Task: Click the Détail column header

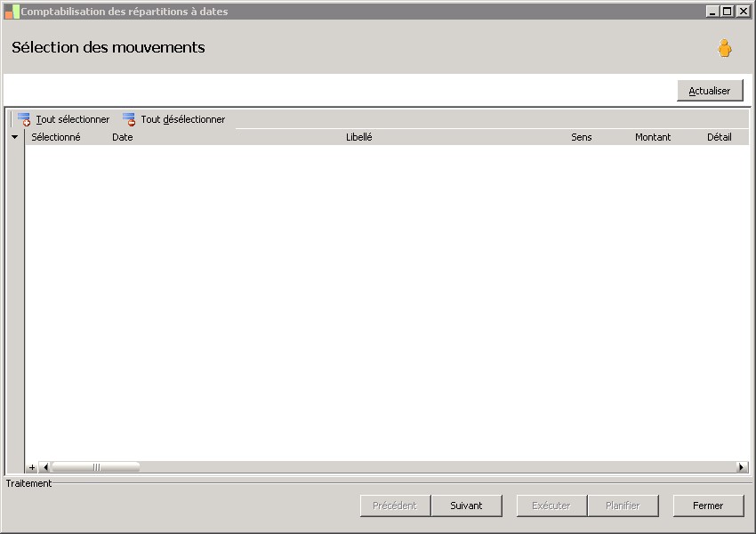Action: coord(719,137)
